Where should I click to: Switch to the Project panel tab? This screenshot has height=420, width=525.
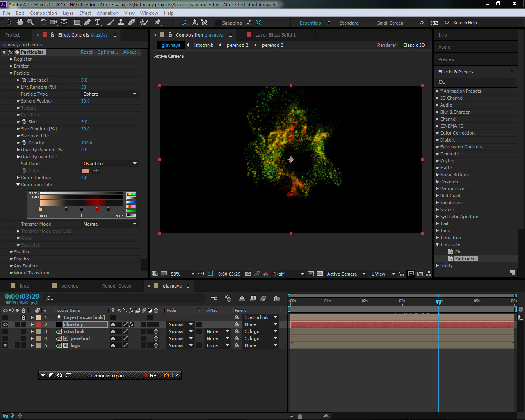(12, 35)
